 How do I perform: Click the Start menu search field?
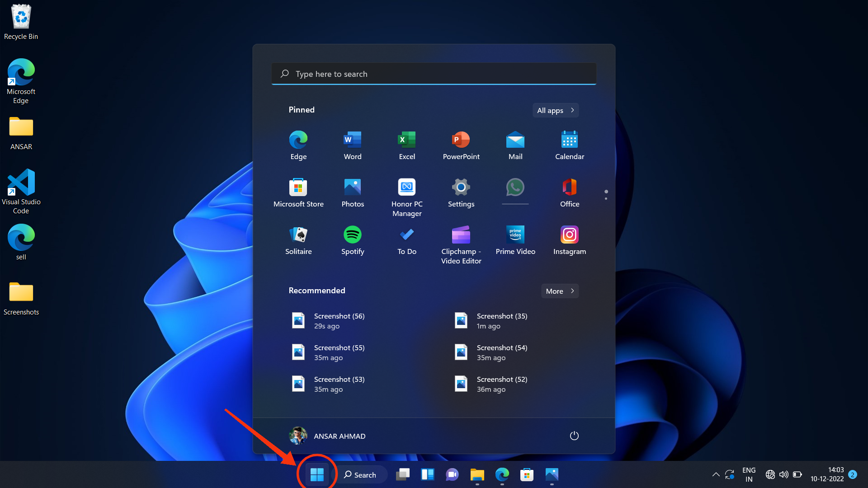click(434, 74)
